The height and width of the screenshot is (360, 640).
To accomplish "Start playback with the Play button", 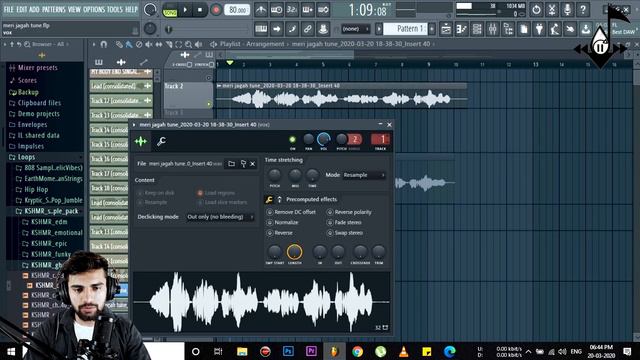I will point(185,10).
